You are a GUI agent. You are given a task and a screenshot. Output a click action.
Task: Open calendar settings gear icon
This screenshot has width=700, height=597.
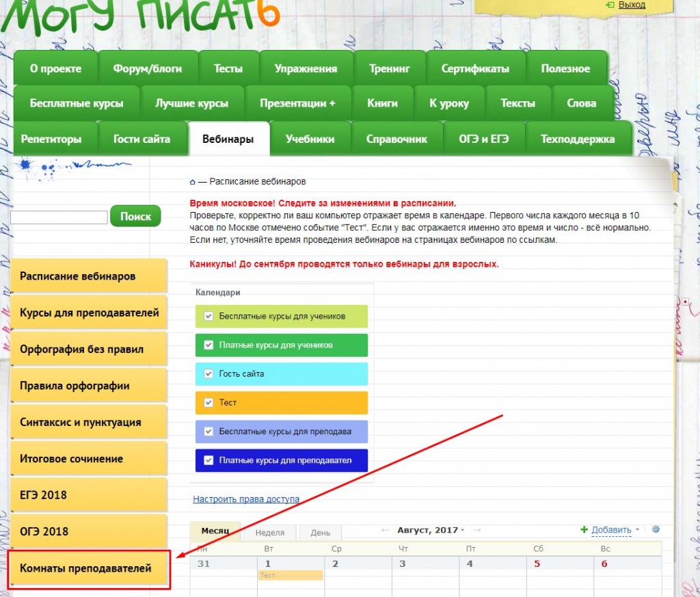tap(656, 530)
